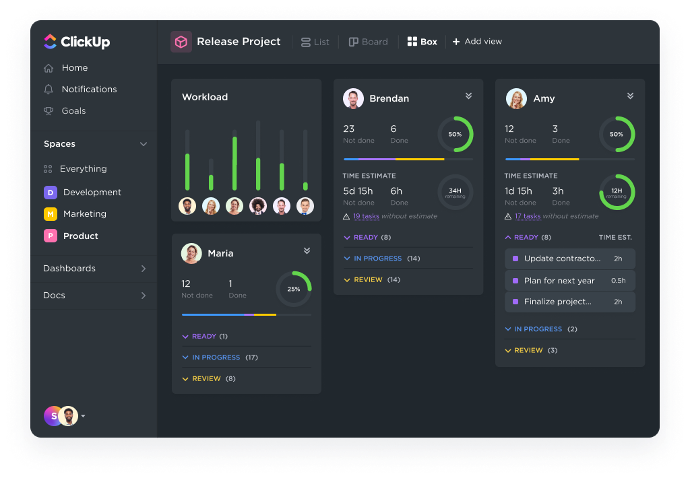Toggle checkbox for Update contractor task

516,259
